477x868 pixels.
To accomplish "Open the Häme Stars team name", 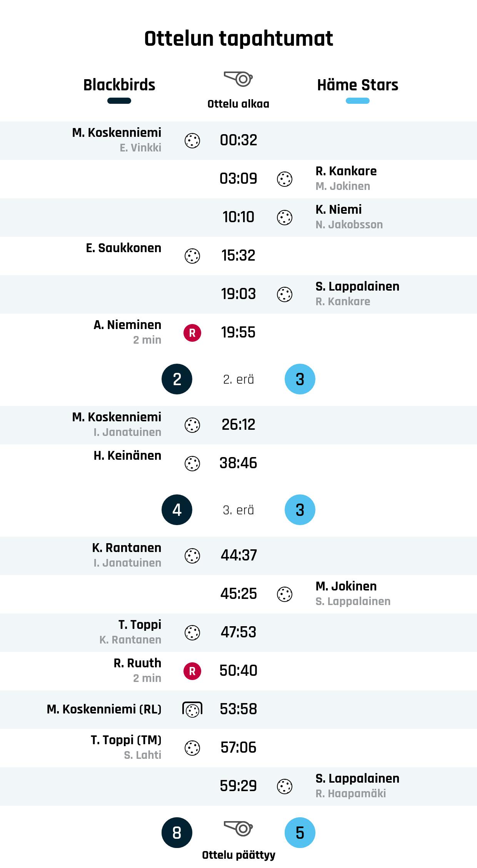I will [x=357, y=85].
